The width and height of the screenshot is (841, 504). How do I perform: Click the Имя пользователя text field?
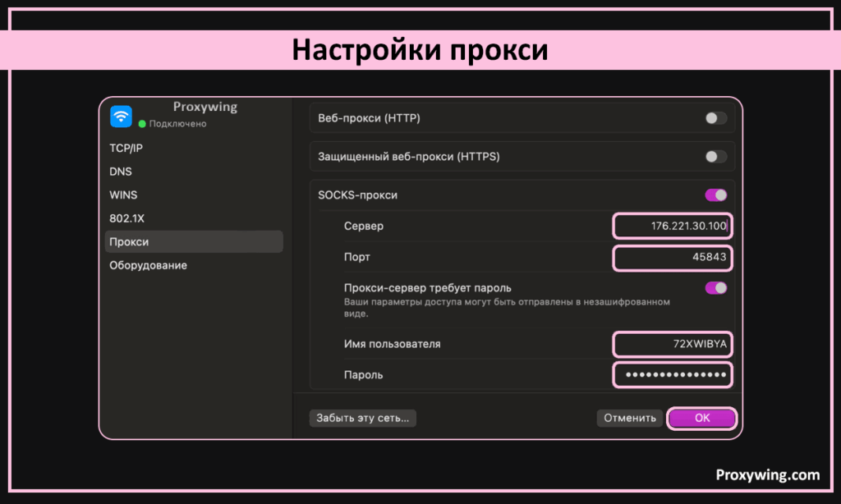pyautogui.click(x=672, y=344)
